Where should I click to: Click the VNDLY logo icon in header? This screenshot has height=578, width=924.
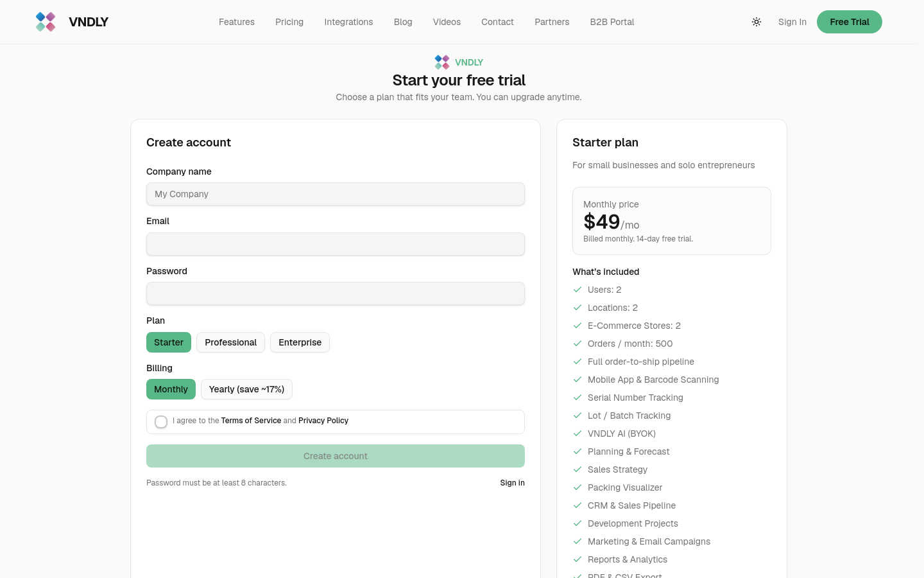[x=46, y=22]
